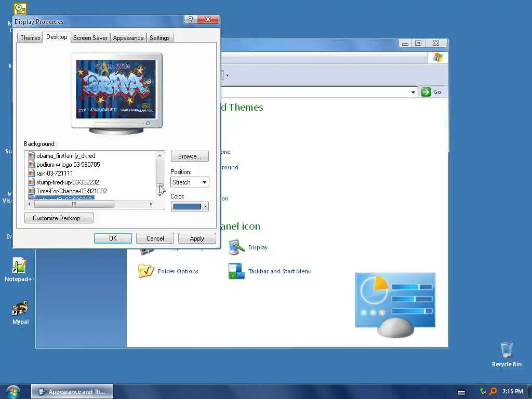Image resolution: width=532 pixels, height=399 pixels.
Task: Switch to the Themes tab
Action: click(x=30, y=37)
